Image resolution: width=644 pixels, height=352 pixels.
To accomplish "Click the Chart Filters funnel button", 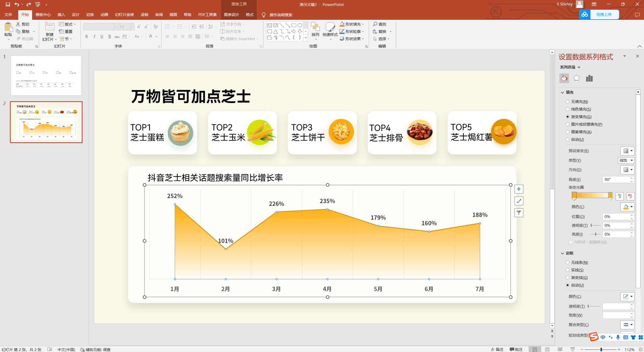I will click(519, 213).
